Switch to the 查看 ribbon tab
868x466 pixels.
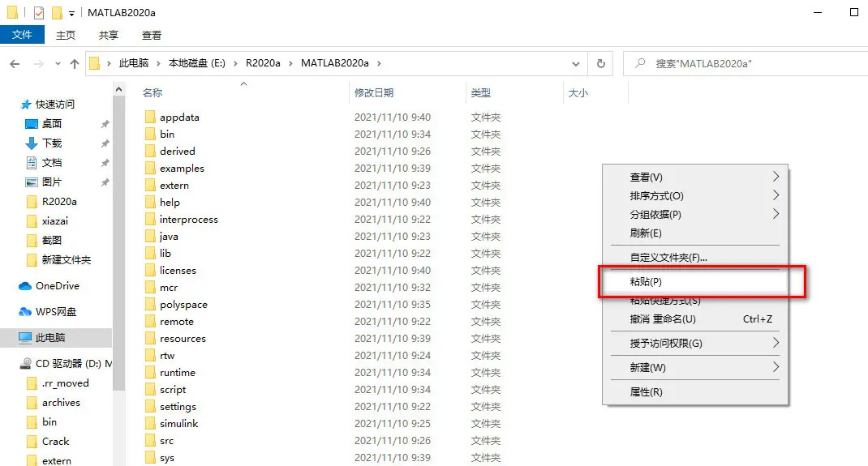[152, 36]
